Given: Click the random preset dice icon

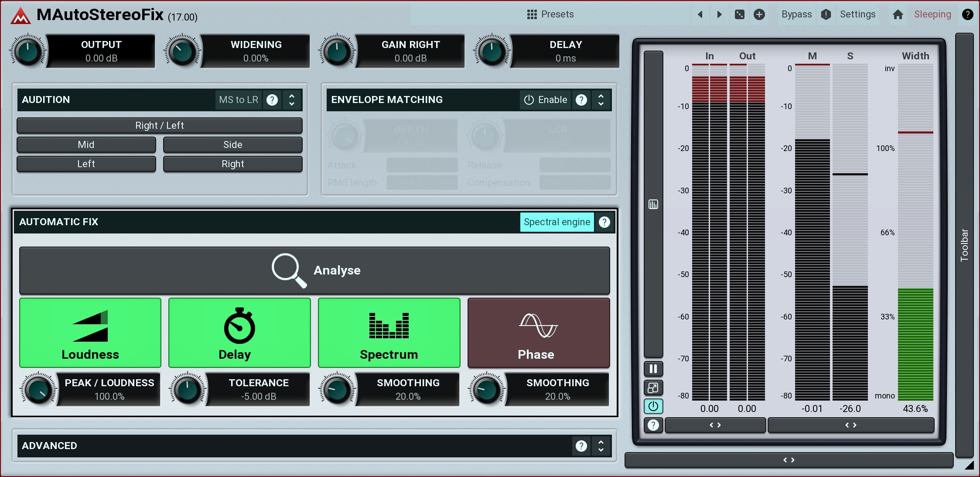Looking at the screenshot, I should click(739, 14).
